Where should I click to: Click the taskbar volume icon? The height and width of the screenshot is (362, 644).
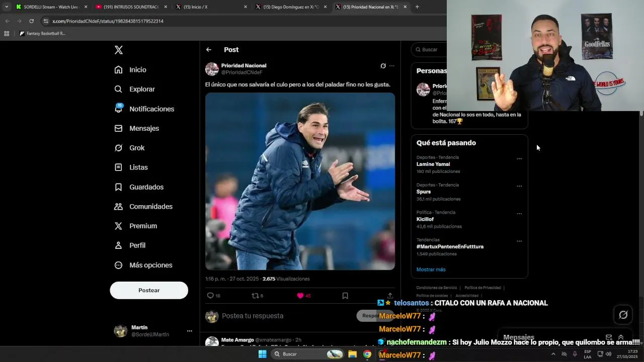point(608,354)
